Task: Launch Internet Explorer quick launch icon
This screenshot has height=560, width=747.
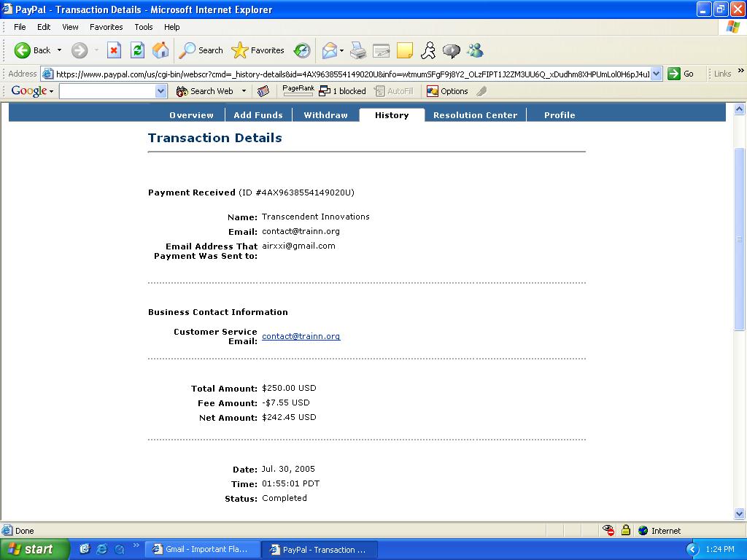Action: [101, 549]
